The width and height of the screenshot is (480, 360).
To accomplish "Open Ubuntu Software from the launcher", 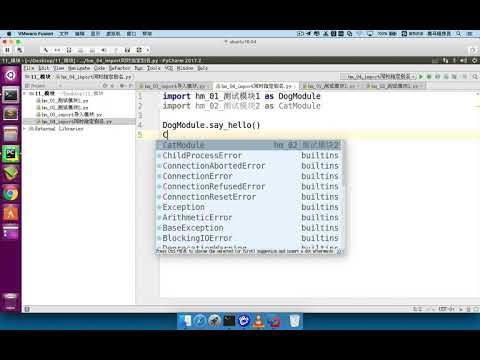I will pyautogui.click(x=11, y=213).
